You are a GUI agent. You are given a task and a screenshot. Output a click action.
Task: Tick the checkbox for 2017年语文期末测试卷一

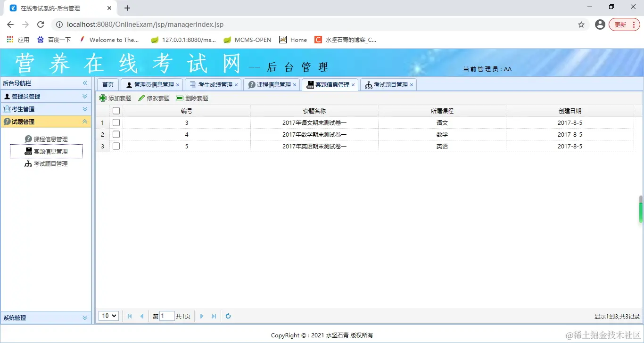click(x=116, y=122)
